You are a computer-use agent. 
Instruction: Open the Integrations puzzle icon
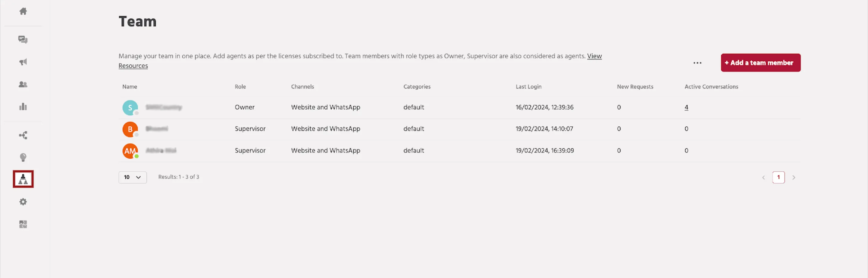click(x=23, y=224)
